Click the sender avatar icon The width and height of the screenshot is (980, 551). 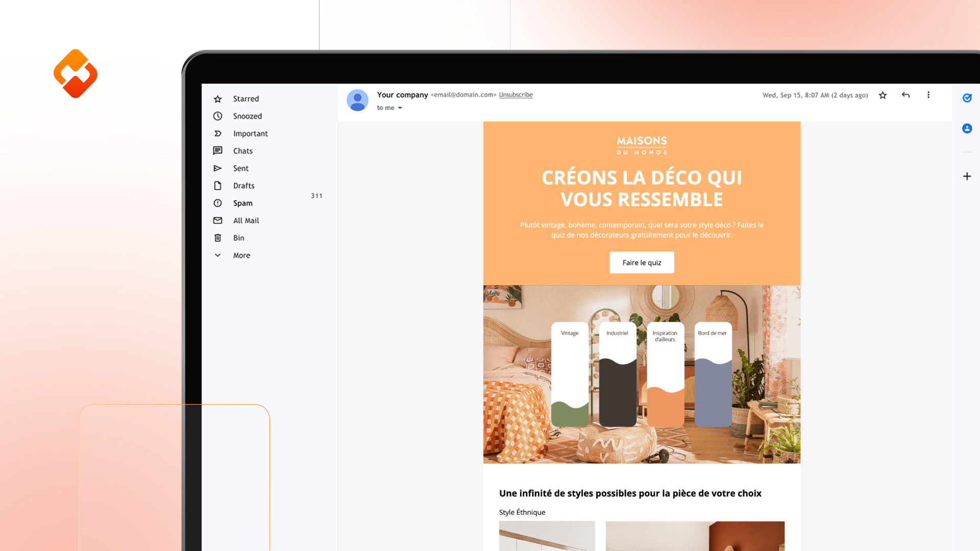pos(357,101)
